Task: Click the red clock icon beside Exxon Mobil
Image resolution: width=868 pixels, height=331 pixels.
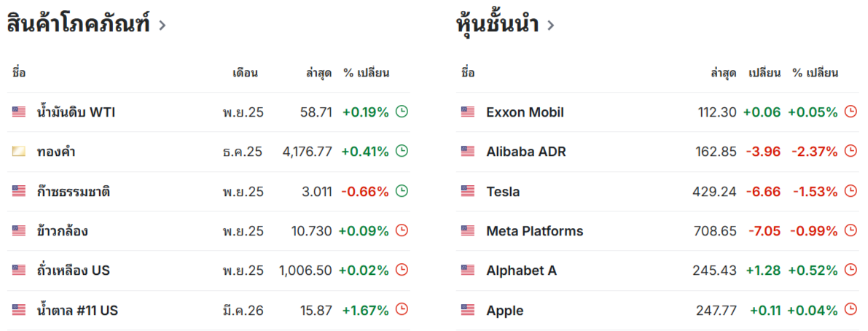Action: pos(851,112)
